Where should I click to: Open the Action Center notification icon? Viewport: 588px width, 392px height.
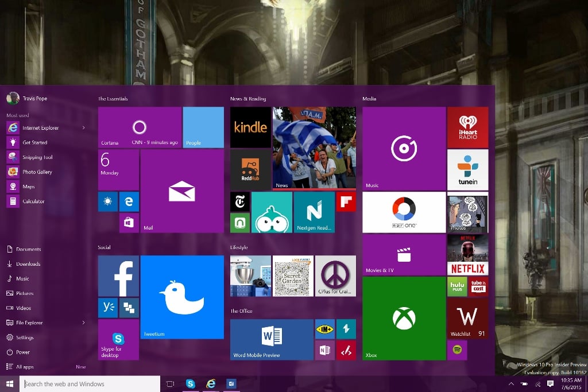(x=551, y=384)
